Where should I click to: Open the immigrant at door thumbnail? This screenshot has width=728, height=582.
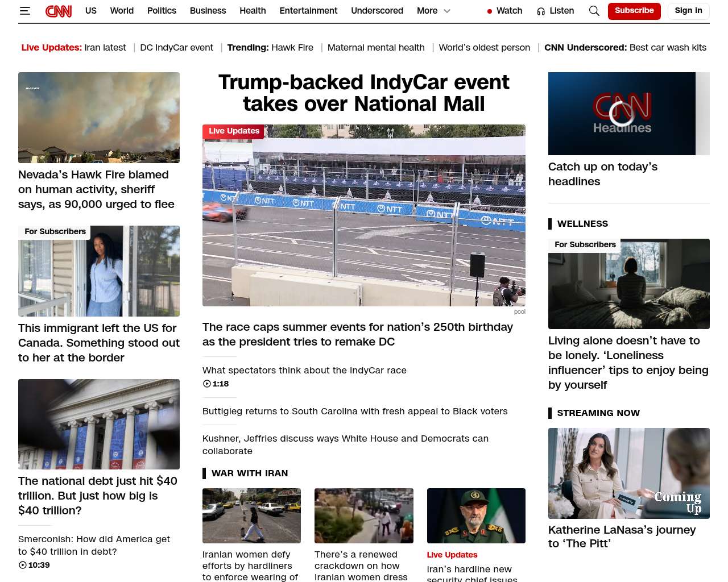pos(99,271)
